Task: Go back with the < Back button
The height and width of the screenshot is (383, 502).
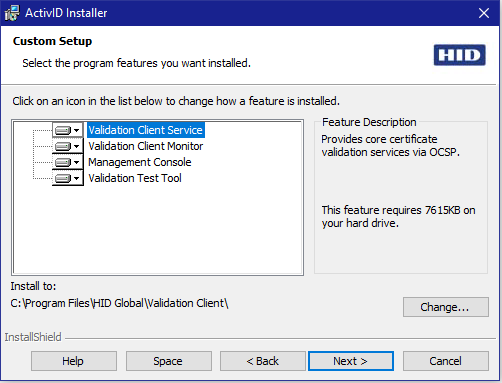Action: 263,361
